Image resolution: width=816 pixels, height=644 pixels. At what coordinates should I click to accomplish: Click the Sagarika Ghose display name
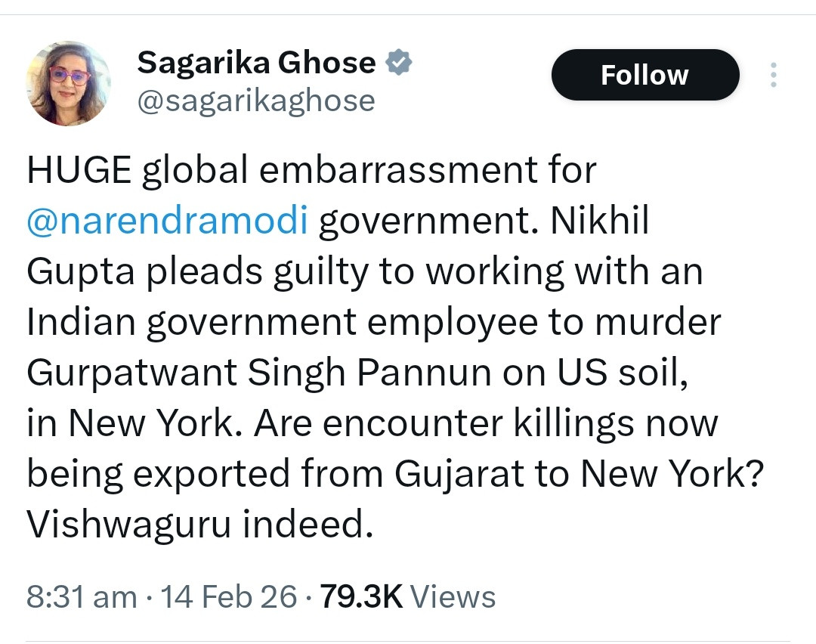point(256,63)
